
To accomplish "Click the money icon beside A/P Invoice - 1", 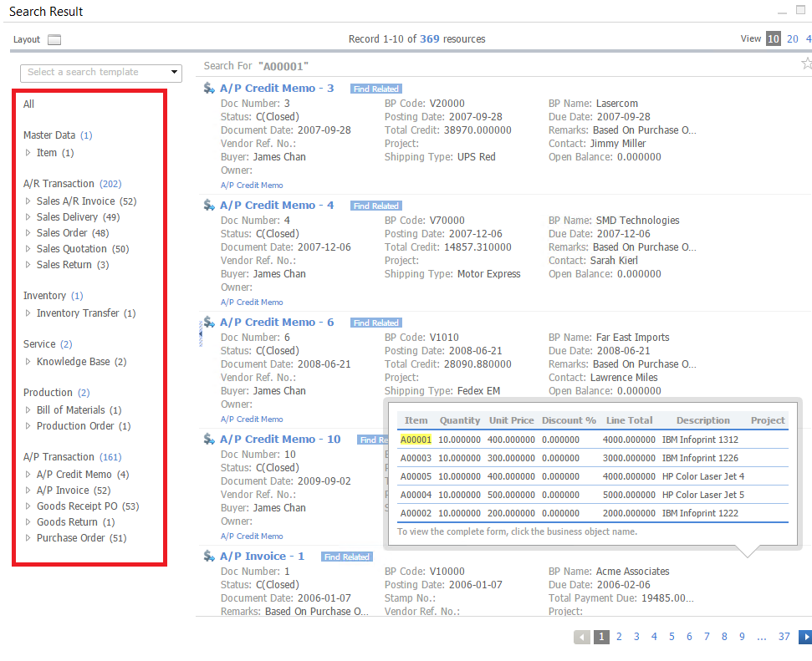I will pyautogui.click(x=207, y=555).
